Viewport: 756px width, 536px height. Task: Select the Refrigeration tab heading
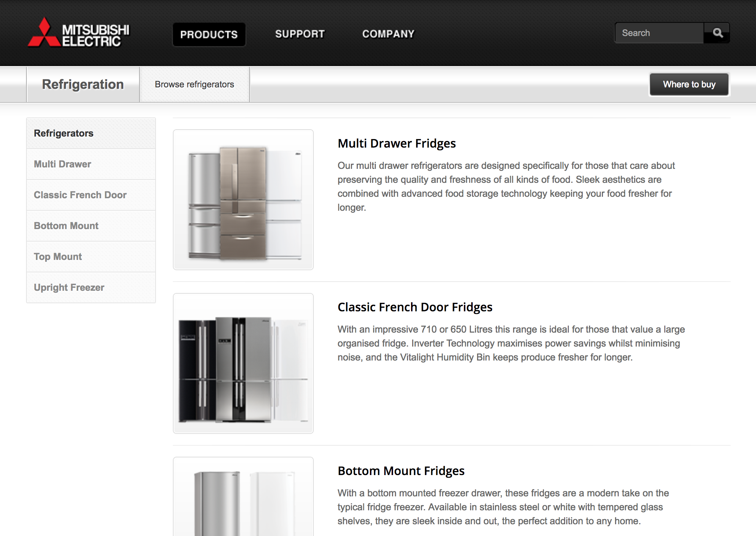[x=83, y=84]
